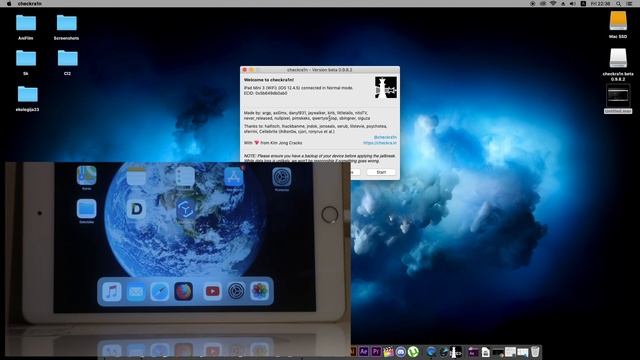Click the Start button in checkra1n
The image size is (640, 360).
381,172
